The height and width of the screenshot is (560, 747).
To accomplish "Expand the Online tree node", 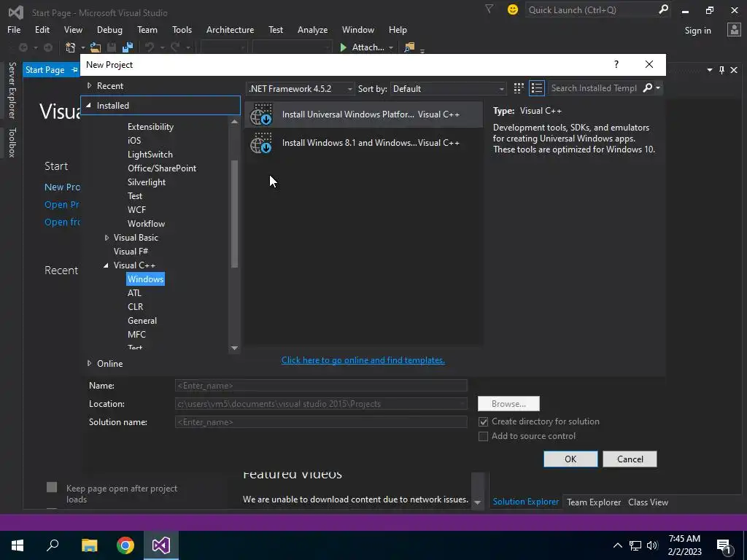I will [89, 363].
